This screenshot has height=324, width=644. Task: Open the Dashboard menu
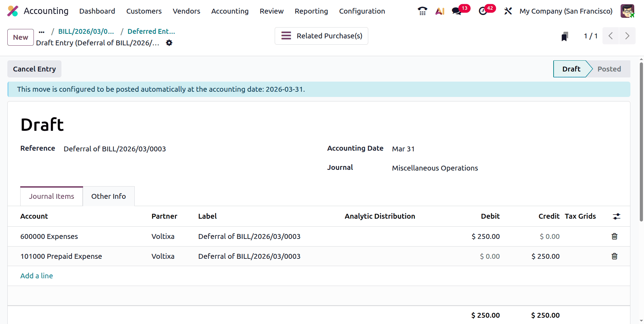(97, 11)
